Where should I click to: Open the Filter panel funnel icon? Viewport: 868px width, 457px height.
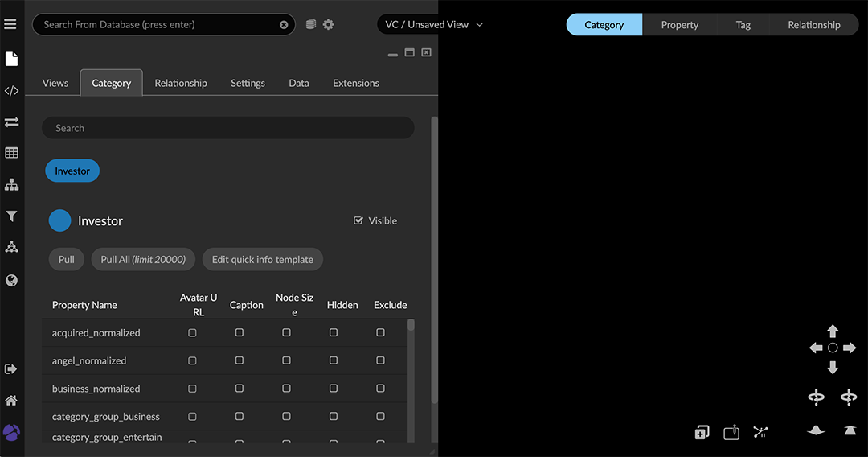pyautogui.click(x=11, y=216)
